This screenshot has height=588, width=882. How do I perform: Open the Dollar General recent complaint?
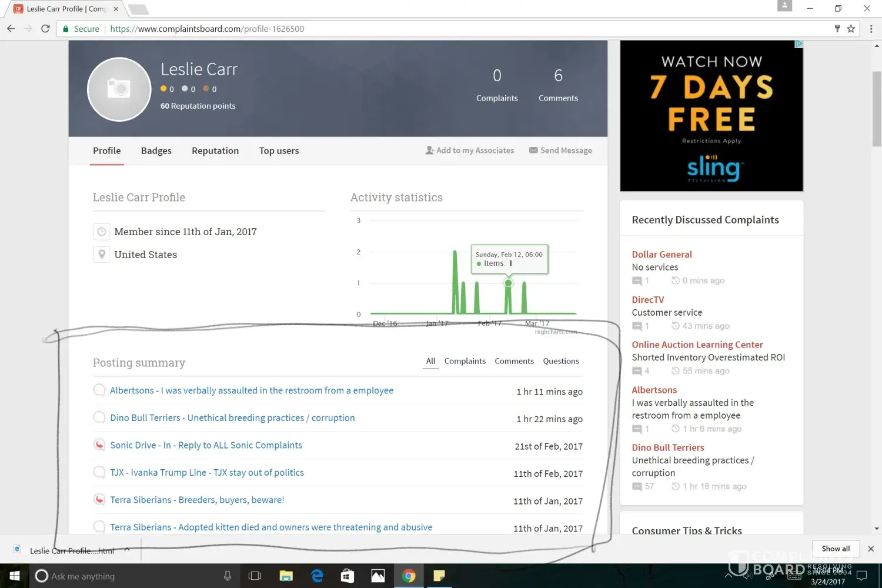[661, 255]
